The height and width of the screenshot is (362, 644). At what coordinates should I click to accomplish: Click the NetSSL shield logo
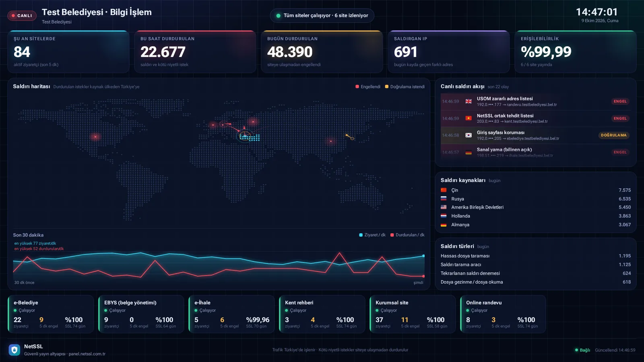(14, 350)
